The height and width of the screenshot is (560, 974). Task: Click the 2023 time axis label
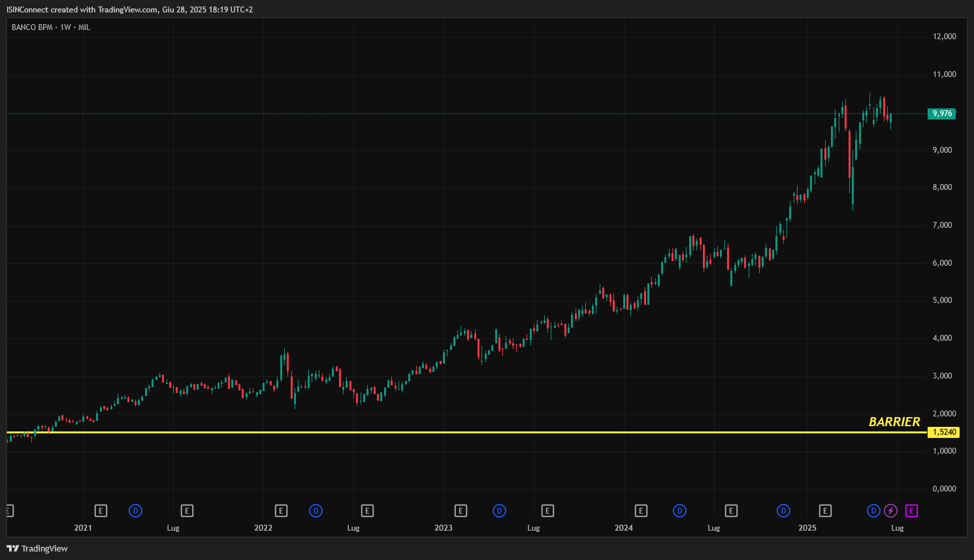click(x=444, y=528)
